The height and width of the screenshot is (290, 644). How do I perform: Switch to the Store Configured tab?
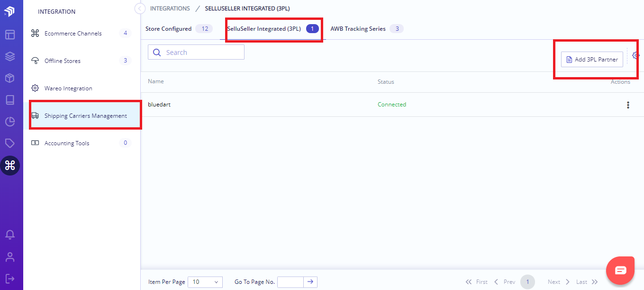pos(169,28)
